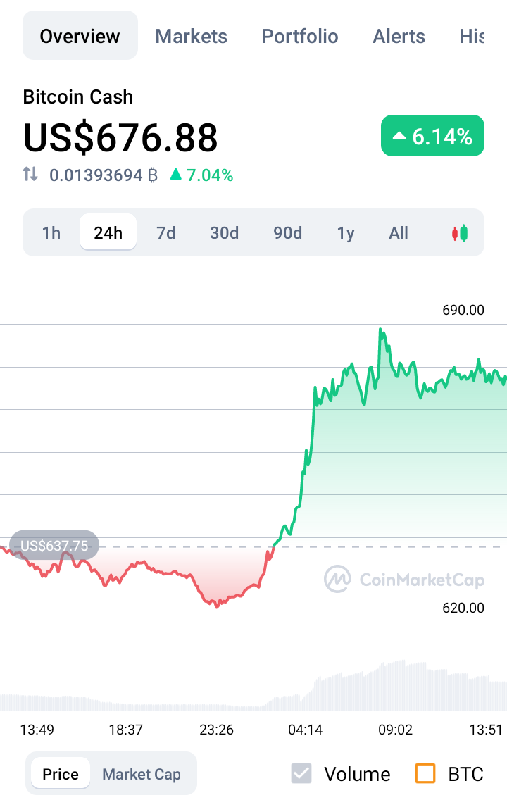Tap the 13:49 time axis label
The width and height of the screenshot is (507, 812).
coord(37,730)
